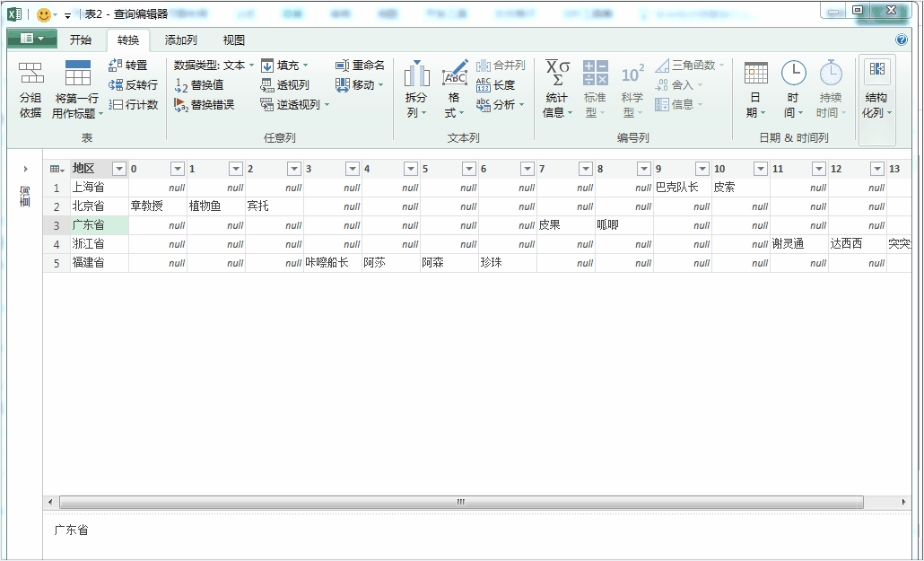Open the 三角函数 (Trigonometry) menu
Screen dimensions: 924x561
point(690,65)
